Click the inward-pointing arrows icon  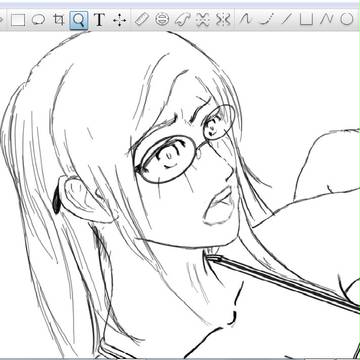(203, 19)
